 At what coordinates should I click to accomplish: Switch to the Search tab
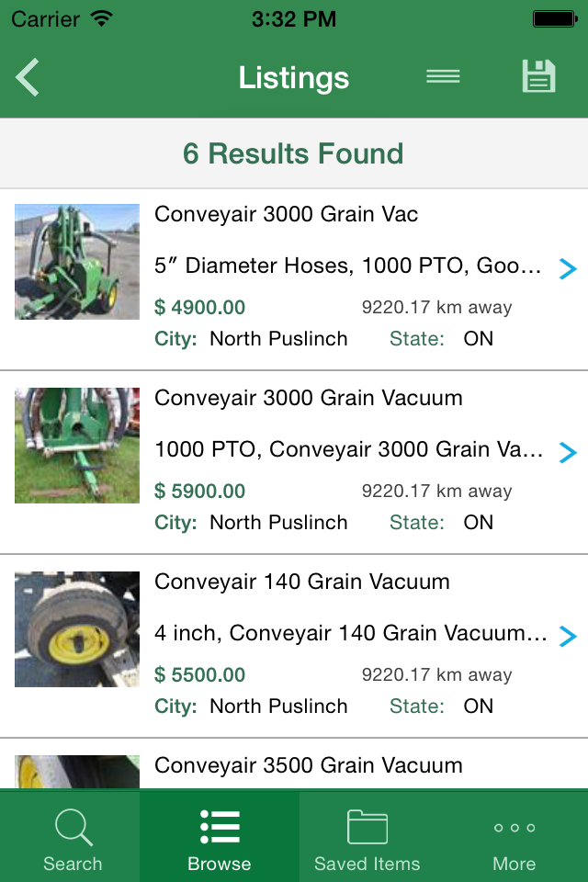point(73,836)
